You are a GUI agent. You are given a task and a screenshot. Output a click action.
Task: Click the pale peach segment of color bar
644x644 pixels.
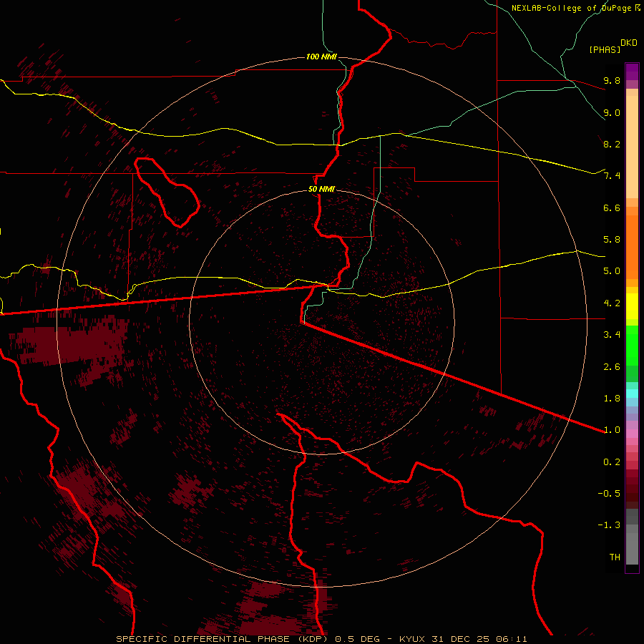point(632,147)
